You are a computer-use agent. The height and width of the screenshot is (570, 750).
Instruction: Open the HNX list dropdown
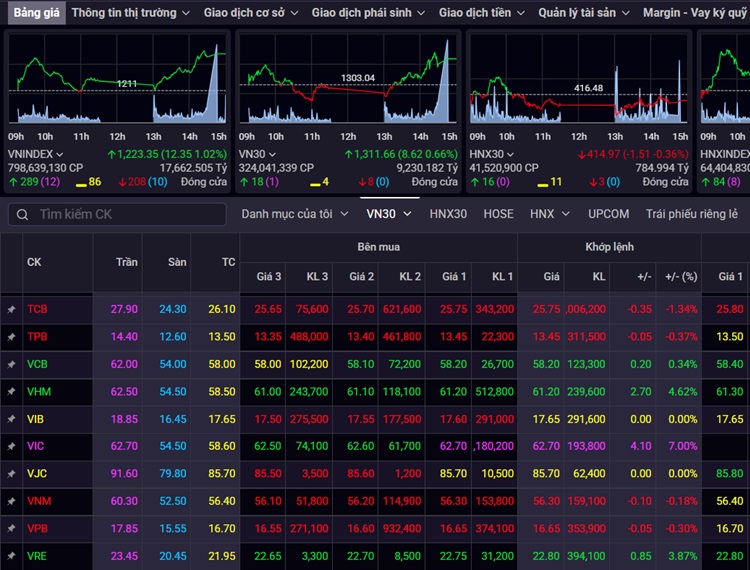click(550, 214)
